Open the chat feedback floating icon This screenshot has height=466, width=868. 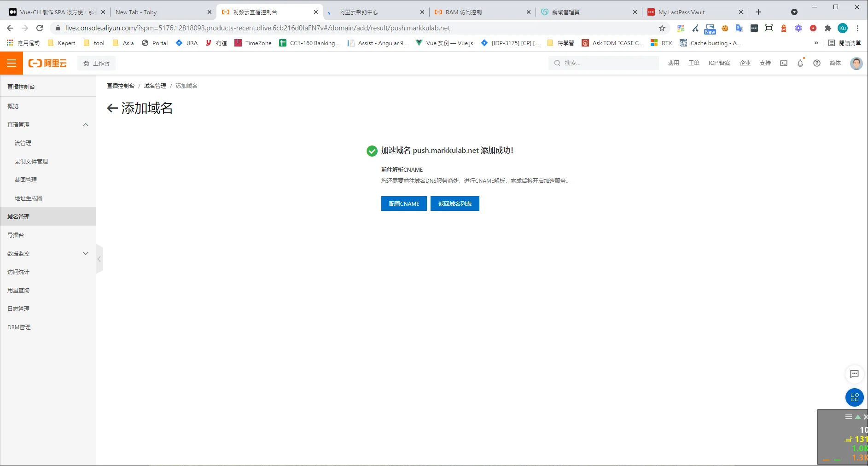(854, 374)
